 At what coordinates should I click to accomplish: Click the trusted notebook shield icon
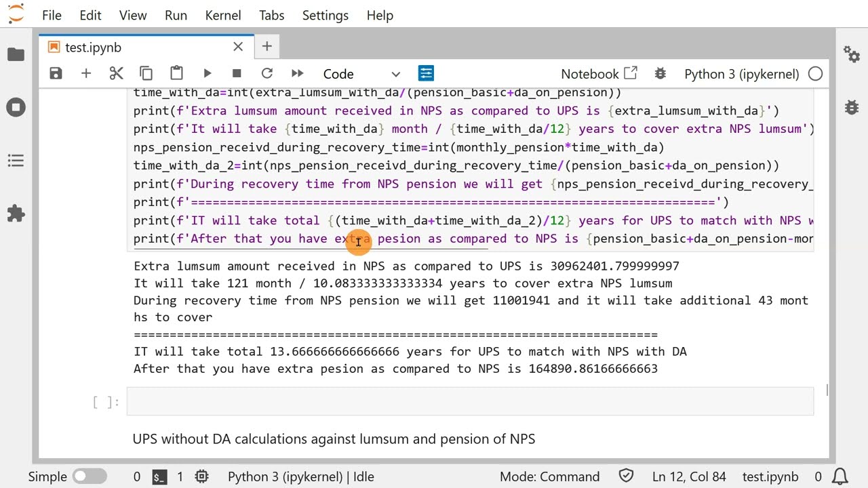coord(626,476)
